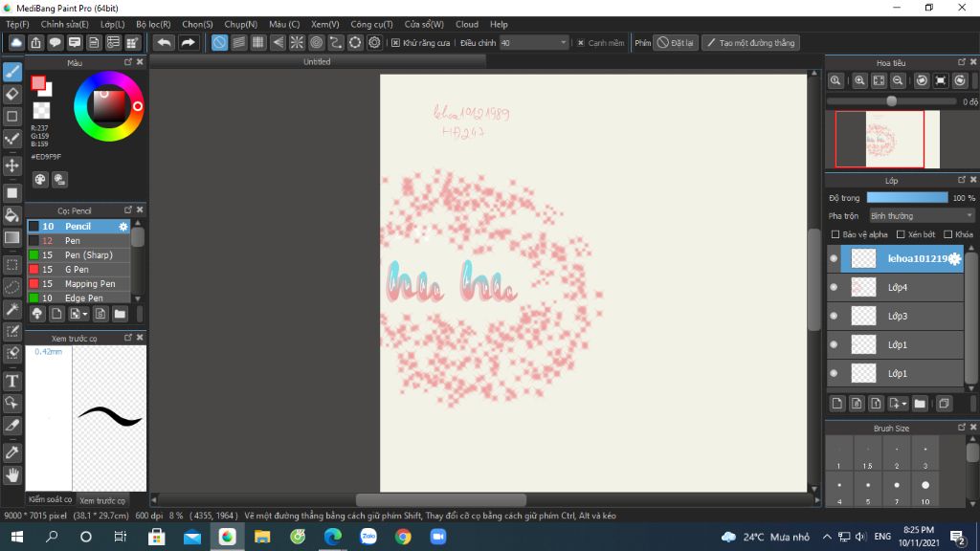
Task: Open Cloud icon in top toolbar
Action: pos(16,42)
